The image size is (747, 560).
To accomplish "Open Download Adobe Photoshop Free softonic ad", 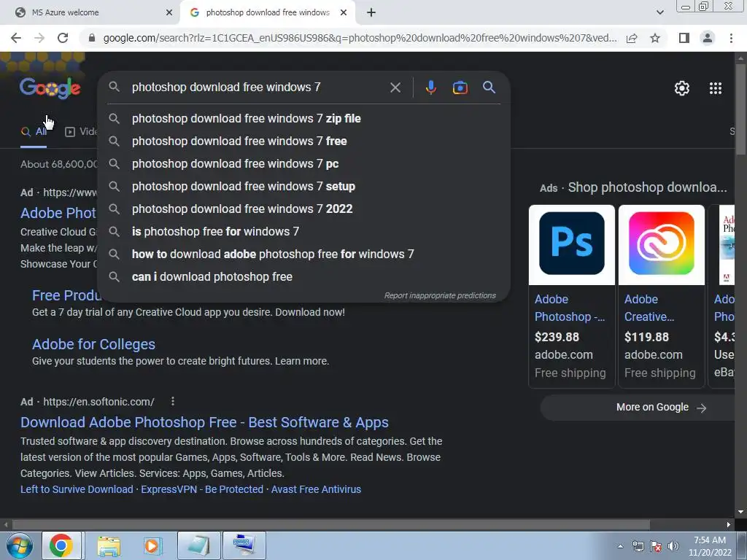I will tap(204, 422).
